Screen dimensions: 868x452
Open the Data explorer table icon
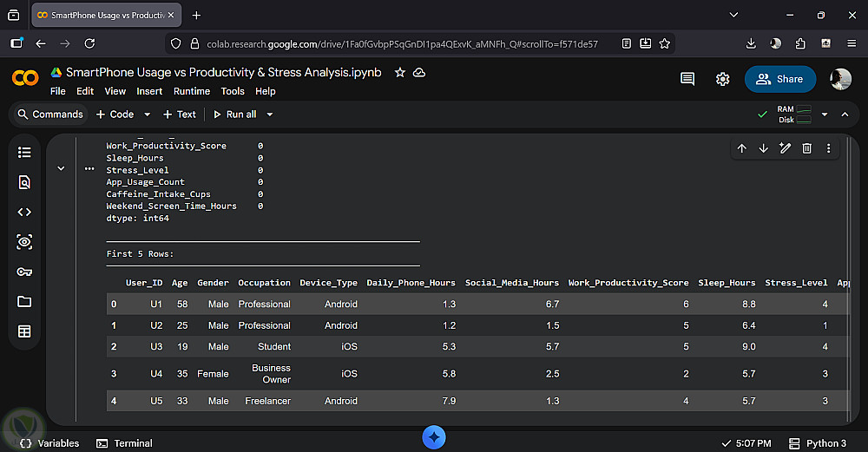(x=24, y=331)
